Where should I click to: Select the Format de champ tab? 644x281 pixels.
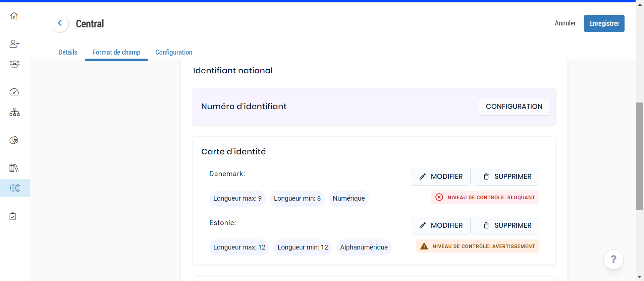(116, 52)
